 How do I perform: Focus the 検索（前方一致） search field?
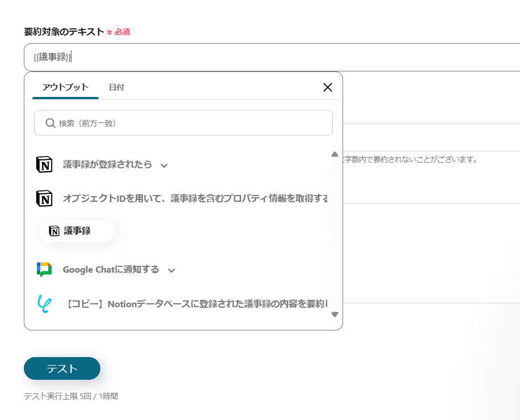[183, 122]
